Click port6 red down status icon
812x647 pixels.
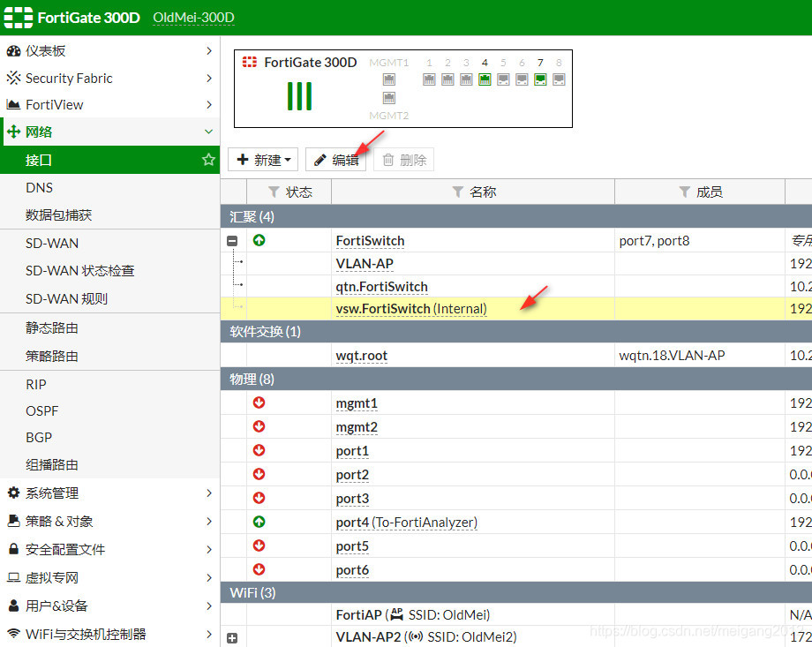(259, 569)
